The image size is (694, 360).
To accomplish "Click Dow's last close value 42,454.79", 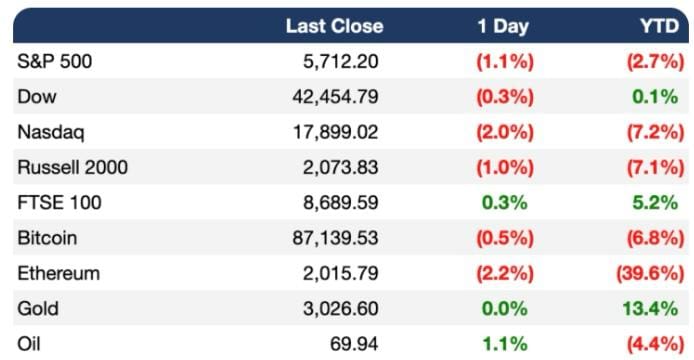I will click(x=335, y=97).
